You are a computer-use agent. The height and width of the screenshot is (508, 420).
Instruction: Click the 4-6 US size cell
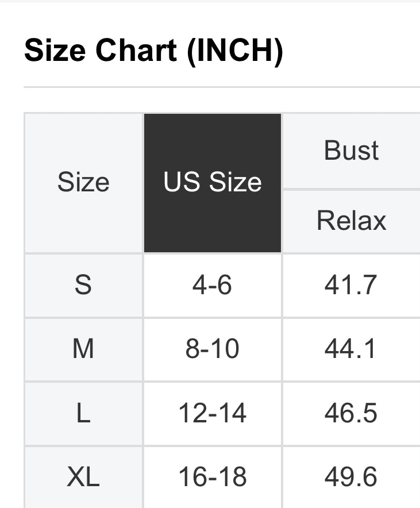tap(213, 285)
